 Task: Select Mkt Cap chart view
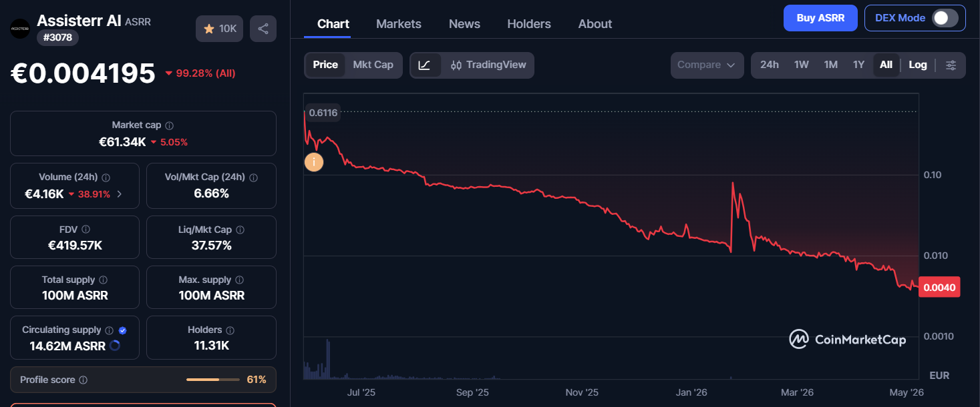coord(373,65)
